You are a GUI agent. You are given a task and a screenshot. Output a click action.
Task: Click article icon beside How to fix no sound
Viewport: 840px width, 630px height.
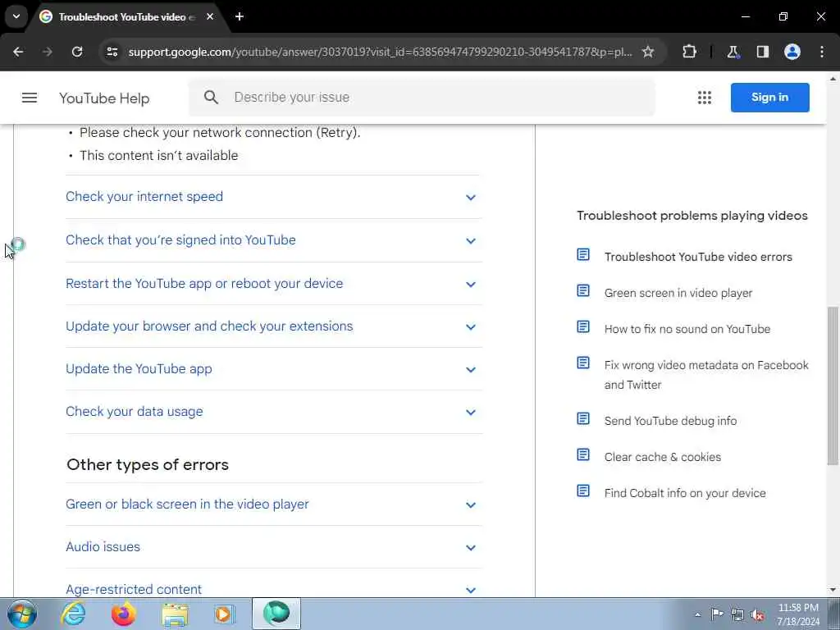tap(583, 326)
